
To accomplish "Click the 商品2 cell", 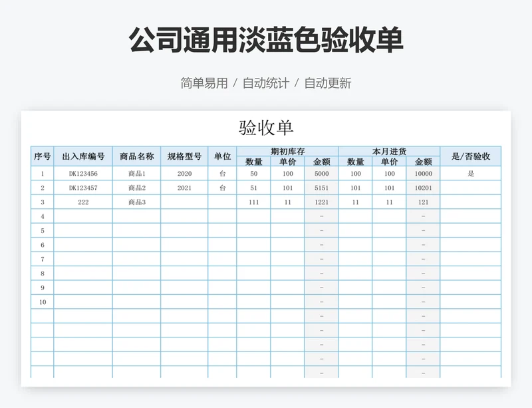I will [x=137, y=188].
